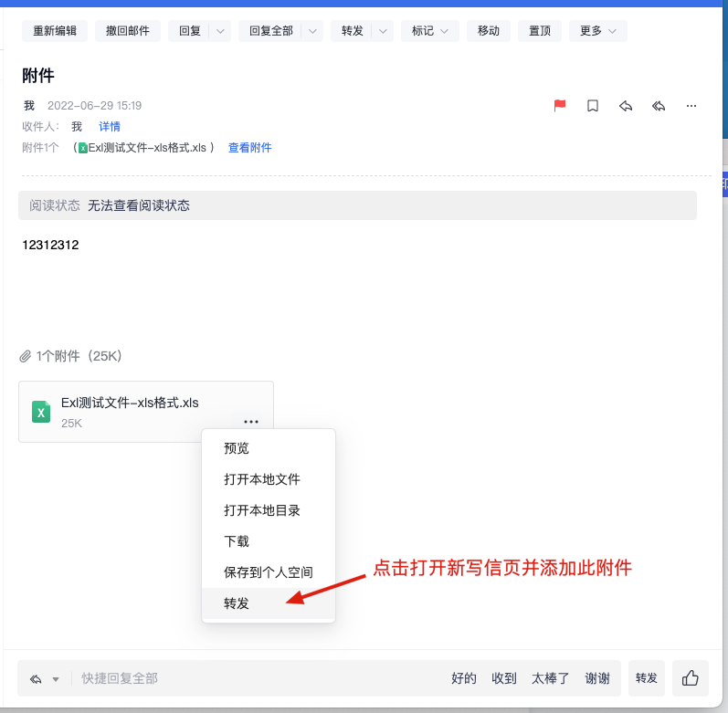Send quick reply 收到
The width and height of the screenshot is (728, 713).
point(503,678)
